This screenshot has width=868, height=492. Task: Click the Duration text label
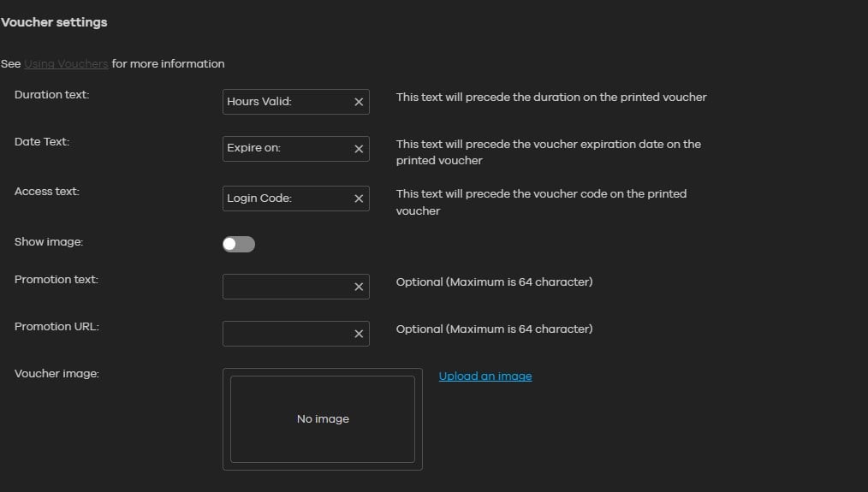tap(51, 95)
